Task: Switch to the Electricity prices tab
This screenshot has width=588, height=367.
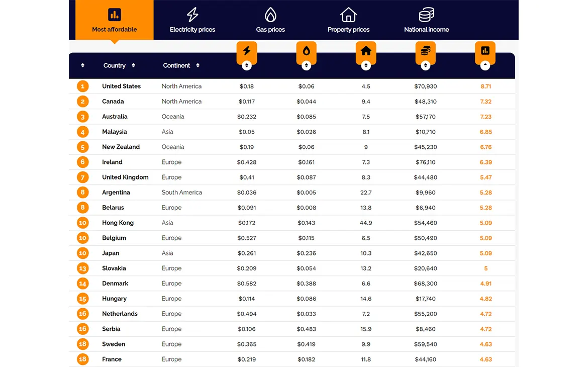Action: tap(192, 20)
